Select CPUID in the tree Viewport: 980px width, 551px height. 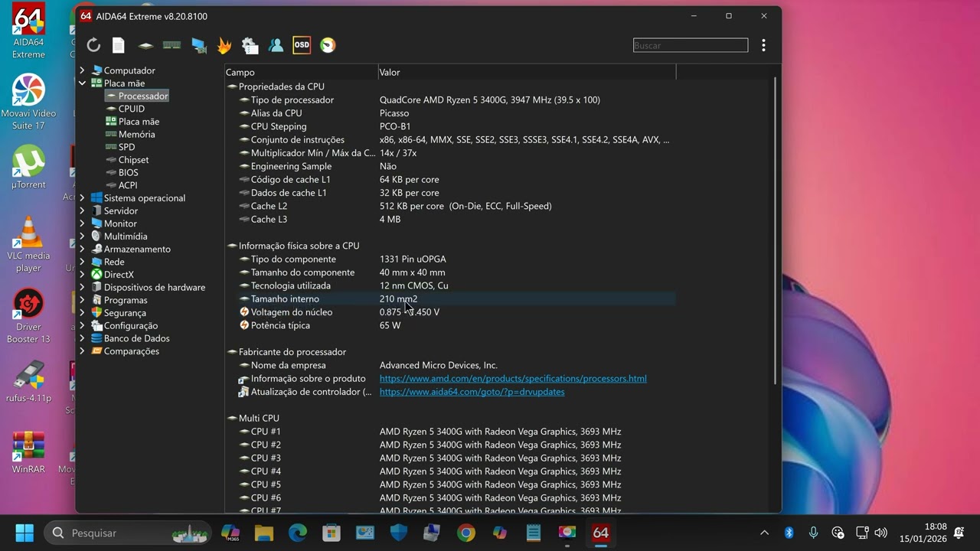point(131,109)
